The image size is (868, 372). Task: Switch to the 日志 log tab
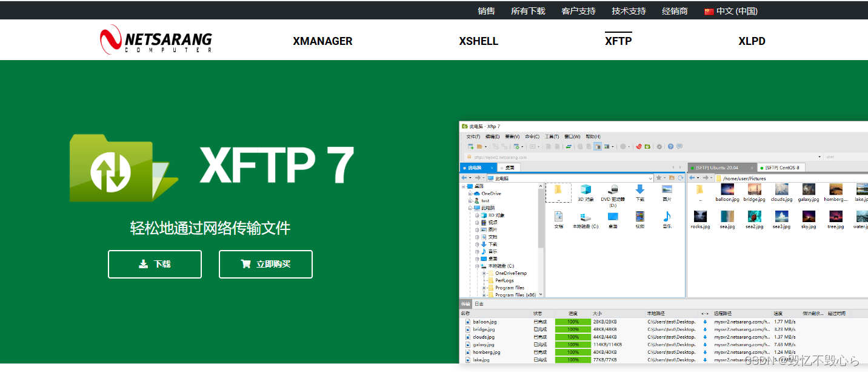[x=479, y=304]
